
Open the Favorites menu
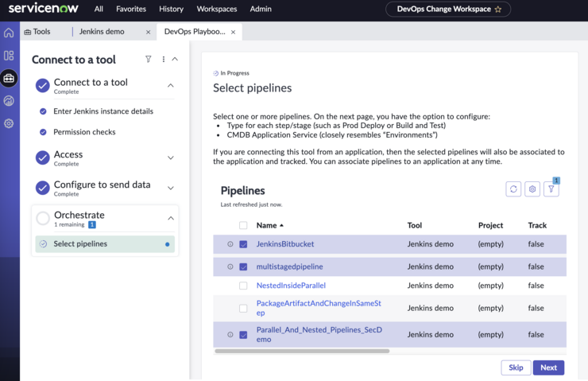pyautogui.click(x=131, y=9)
